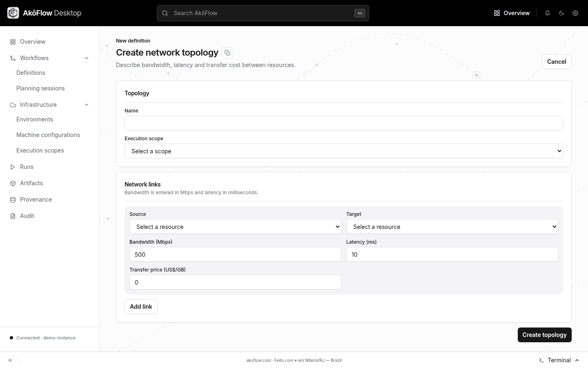Focus the topology Name field

coord(344,123)
